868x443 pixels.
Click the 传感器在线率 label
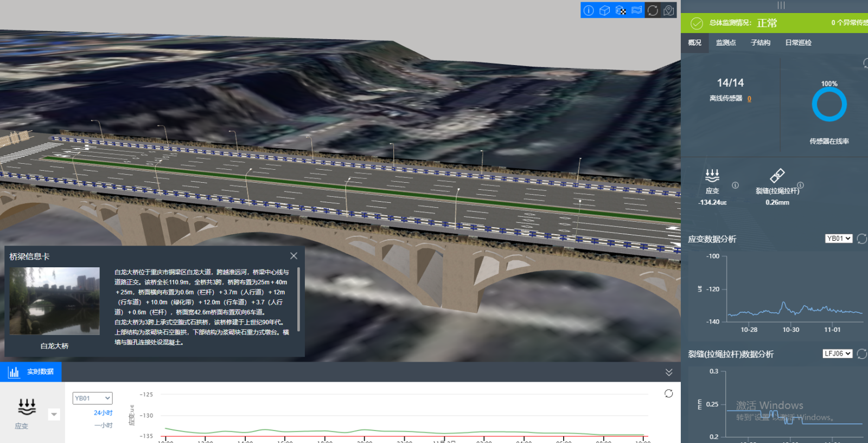[x=829, y=141]
